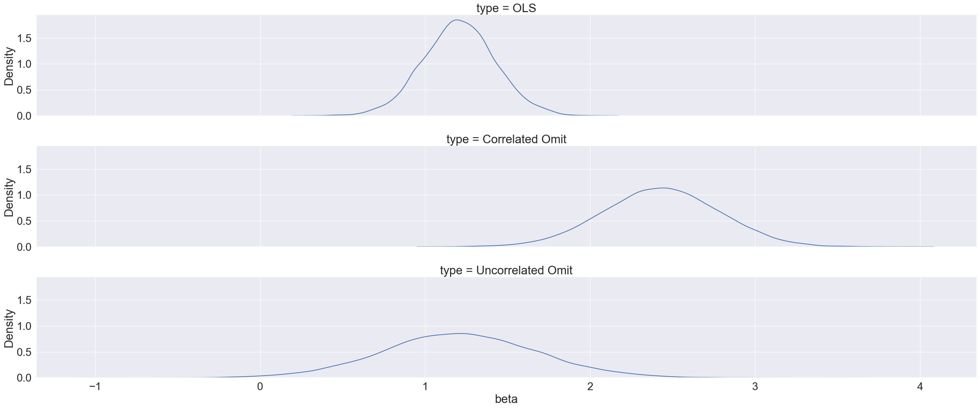Click the 0.0 y-tick in the OLS panel
Screen dimensions: 980x409
click(24, 116)
